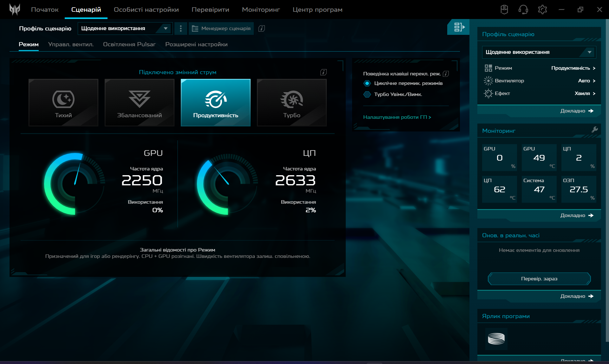Image resolution: width=609 pixels, height=364 pixels.
Task: Open the Управл. вентил. tab
Action: pos(71,44)
